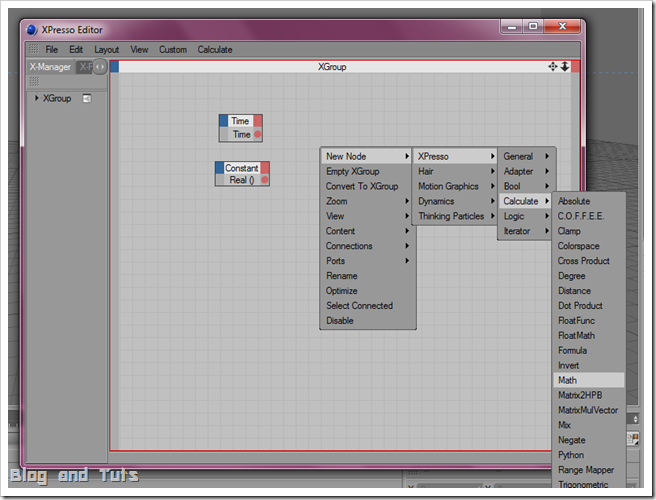This screenshot has width=656, height=500.
Task: Choose Select Connected
Action: [x=367, y=306]
